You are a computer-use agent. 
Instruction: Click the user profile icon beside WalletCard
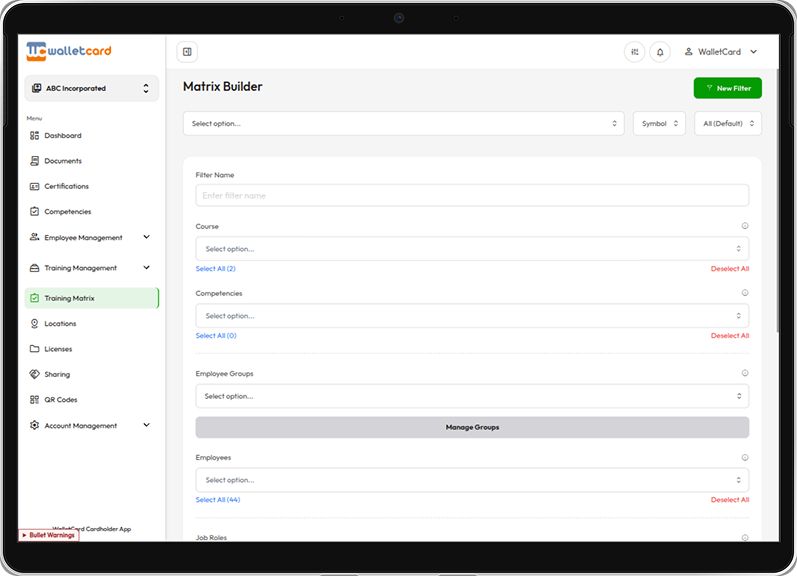pos(688,52)
